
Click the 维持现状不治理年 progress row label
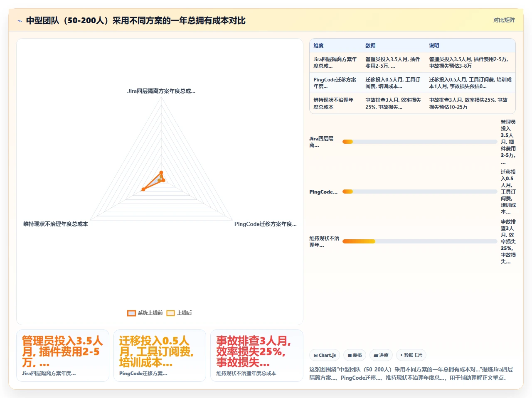324,241
